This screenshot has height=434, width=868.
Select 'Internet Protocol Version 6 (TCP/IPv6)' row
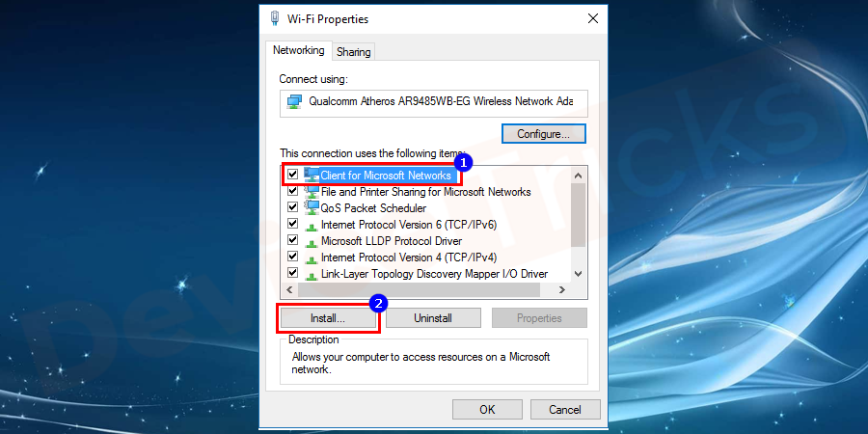(x=409, y=225)
